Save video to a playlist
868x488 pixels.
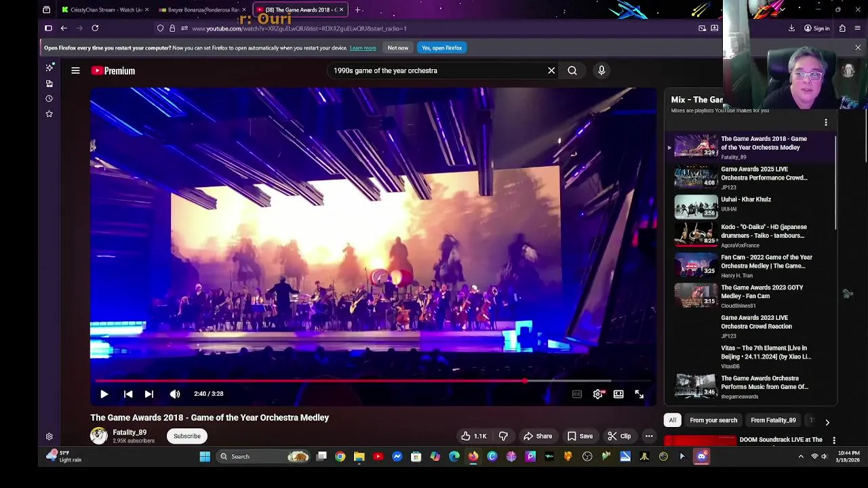[x=580, y=436]
